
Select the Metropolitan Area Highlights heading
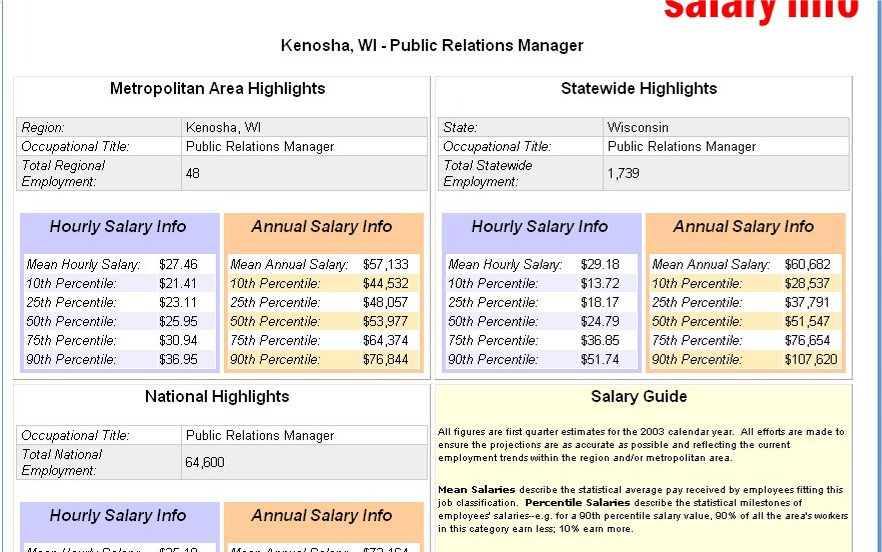[x=217, y=89]
